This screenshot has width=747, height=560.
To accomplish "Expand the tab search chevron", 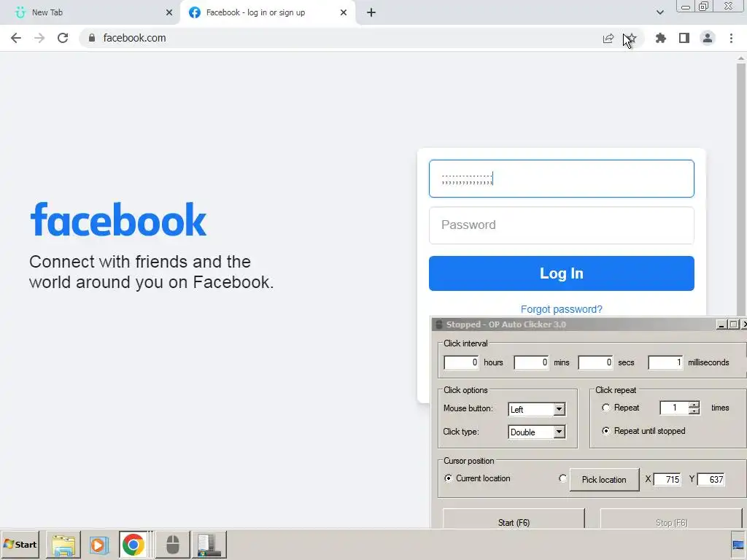I will click(x=659, y=12).
